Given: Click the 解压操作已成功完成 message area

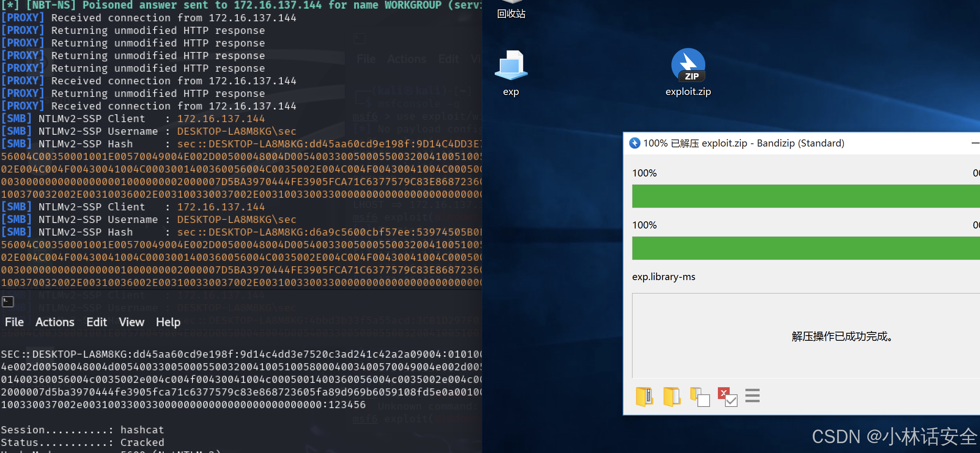Looking at the screenshot, I should click(841, 336).
